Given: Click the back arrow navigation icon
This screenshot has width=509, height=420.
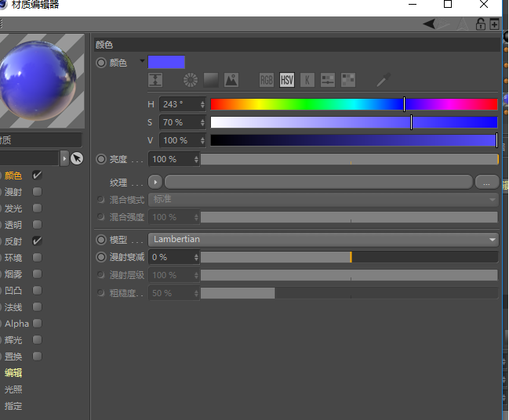Looking at the screenshot, I should pos(430,24).
